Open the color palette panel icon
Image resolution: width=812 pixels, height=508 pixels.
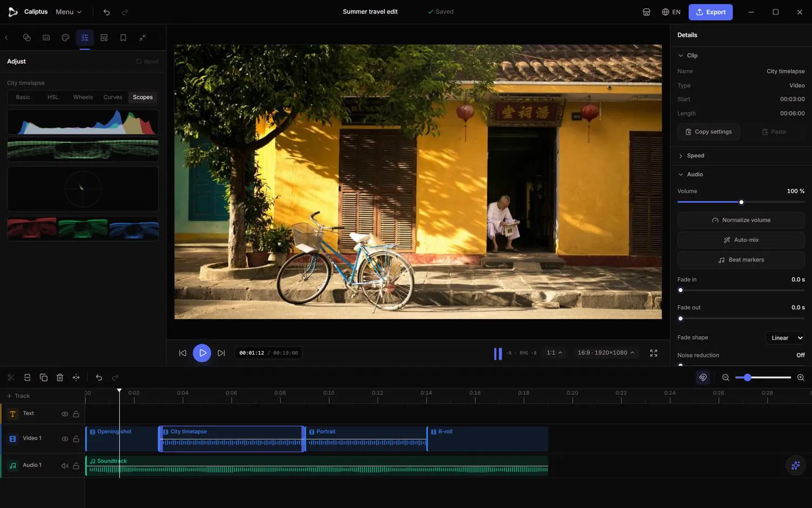pyautogui.click(x=66, y=37)
